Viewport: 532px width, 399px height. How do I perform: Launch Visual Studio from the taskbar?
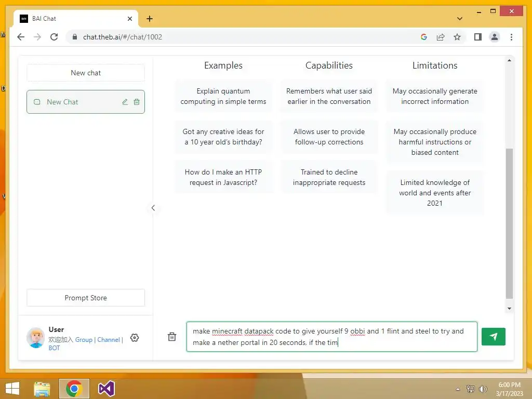(x=106, y=389)
